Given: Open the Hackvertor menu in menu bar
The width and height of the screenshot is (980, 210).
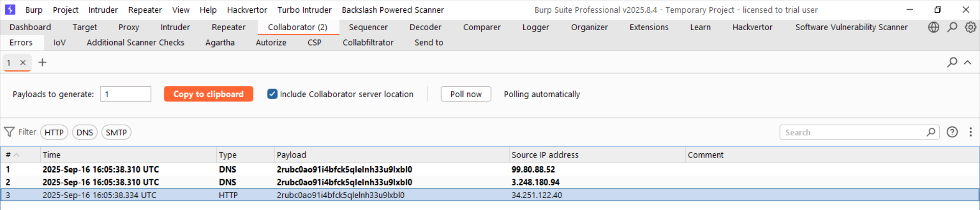Looking at the screenshot, I should [247, 10].
